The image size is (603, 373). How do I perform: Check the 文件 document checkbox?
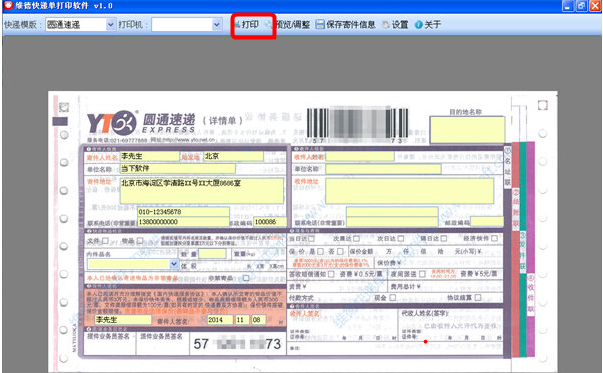(105, 241)
